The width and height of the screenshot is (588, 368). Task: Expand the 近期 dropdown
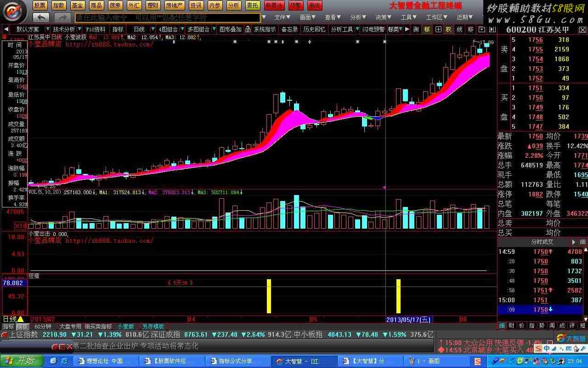pos(465,17)
